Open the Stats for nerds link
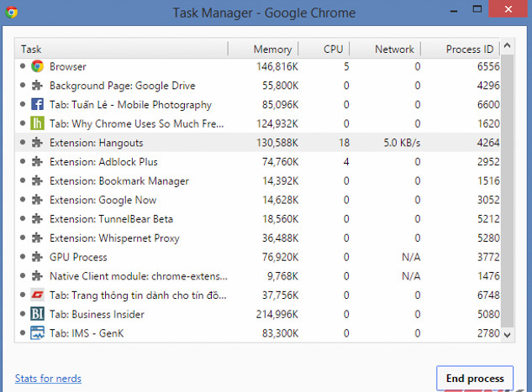This screenshot has height=392, width=532. click(x=48, y=379)
